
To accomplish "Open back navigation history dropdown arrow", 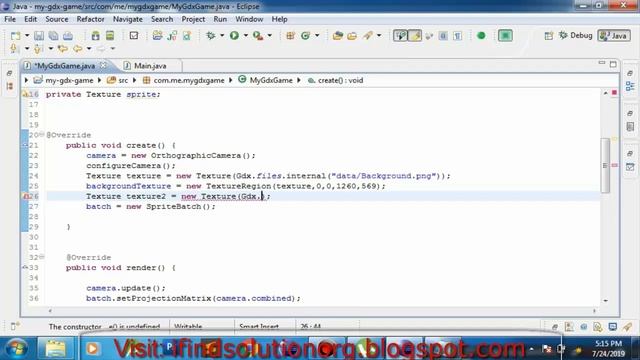I will (89, 49).
